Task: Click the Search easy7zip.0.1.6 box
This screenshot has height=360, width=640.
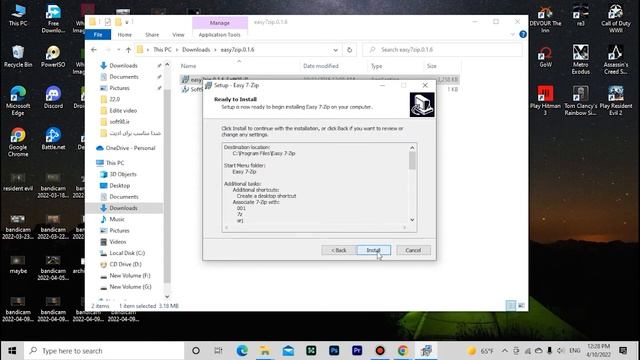Action: pos(442,50)
